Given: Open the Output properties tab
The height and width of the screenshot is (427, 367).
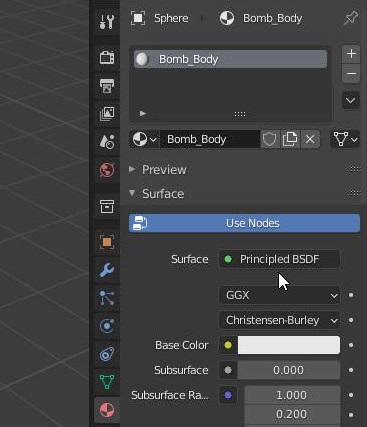Looking at the screenshot, I should tap(107, 86).
